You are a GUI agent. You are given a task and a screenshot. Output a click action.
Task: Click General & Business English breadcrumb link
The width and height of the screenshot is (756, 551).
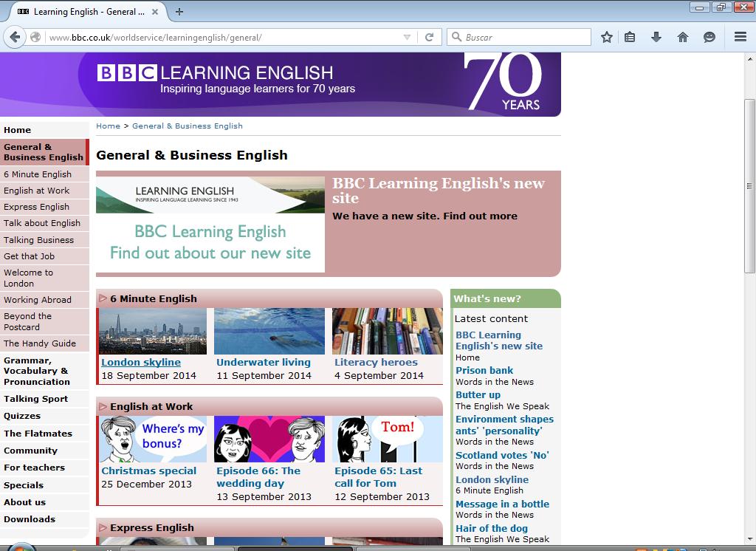point(188,126)
